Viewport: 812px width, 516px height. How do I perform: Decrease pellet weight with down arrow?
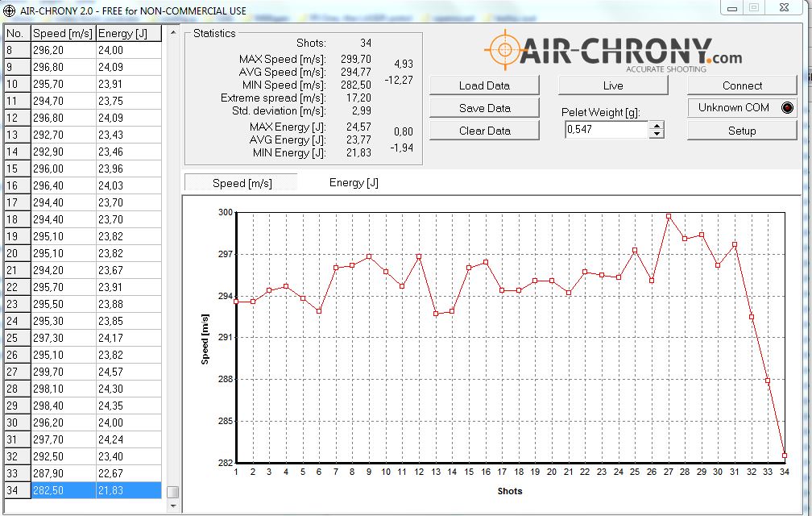tap(657, 134)
